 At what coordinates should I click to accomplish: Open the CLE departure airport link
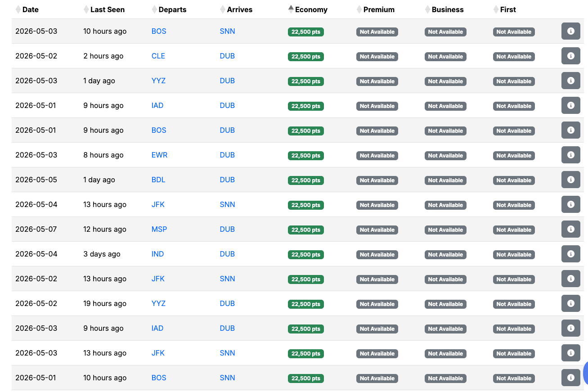point(158,56)
